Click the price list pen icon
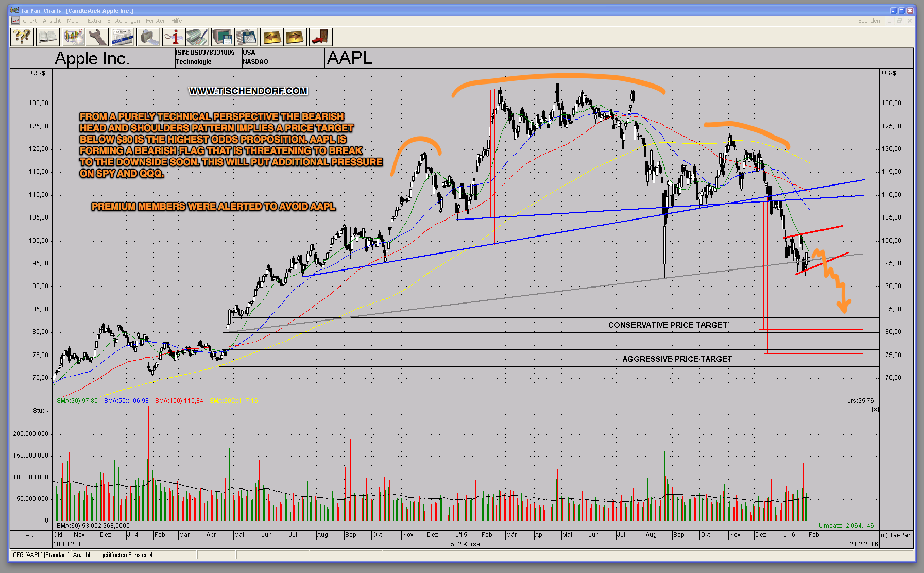Screen dimensions: 924x573 (x=197, y=37)
